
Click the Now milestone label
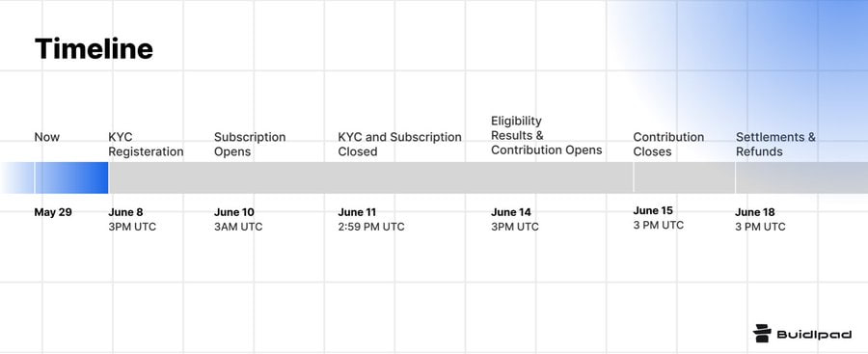tap(47, 137)
